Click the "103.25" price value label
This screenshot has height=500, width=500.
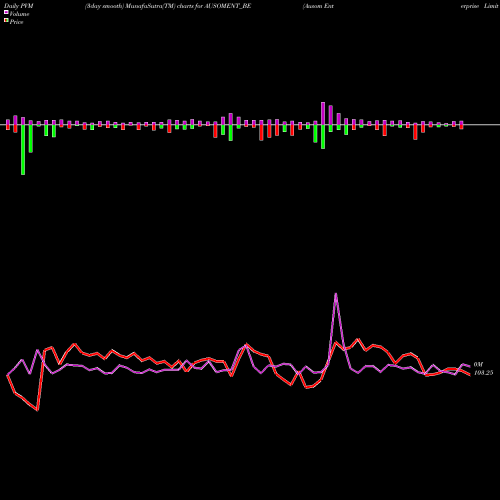click(x=483, y=373)
